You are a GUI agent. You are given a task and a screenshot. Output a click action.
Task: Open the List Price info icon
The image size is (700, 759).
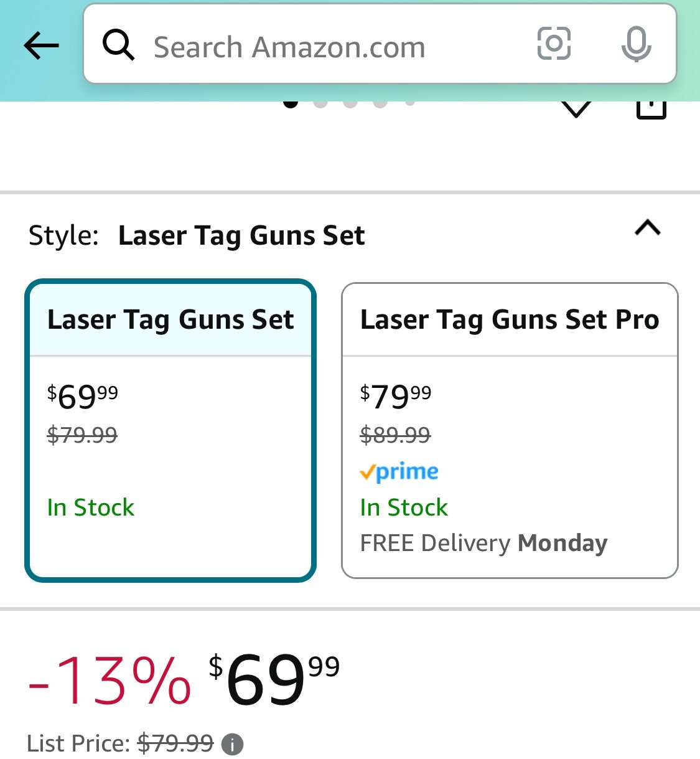[232, 744]
